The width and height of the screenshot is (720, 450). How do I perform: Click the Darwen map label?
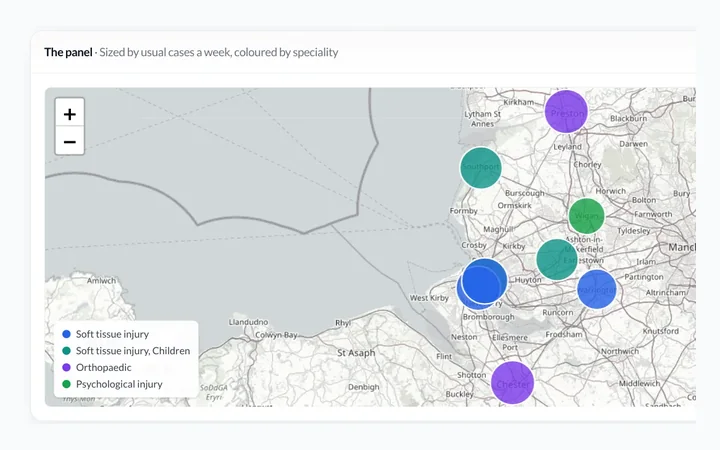pos(633,144)
